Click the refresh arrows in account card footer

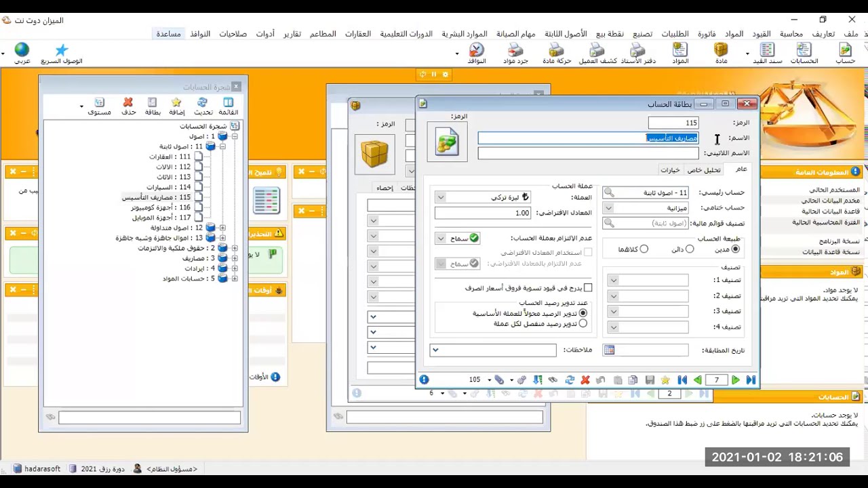tap(570, 380)
